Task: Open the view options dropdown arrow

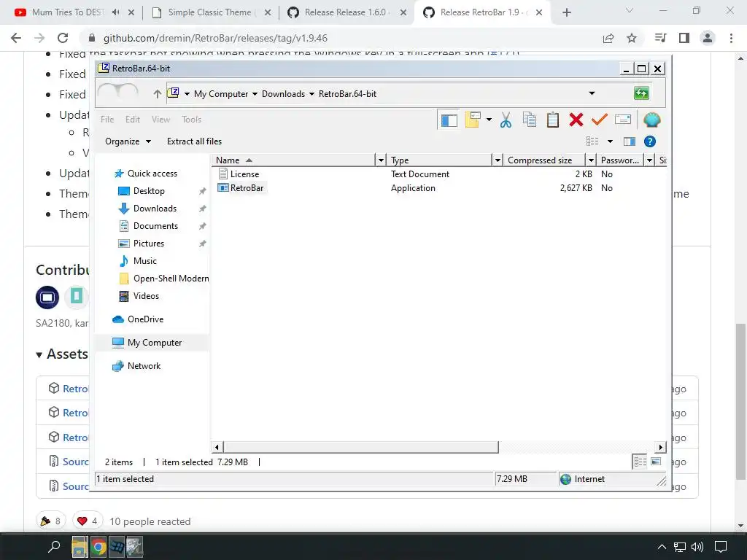Action: point(610,141)
